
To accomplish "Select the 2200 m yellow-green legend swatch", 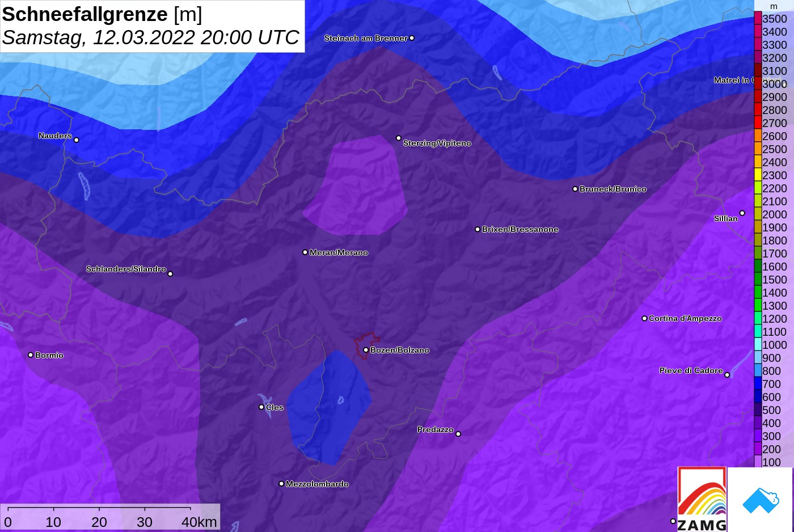I will pyautogui.click(x=758, y=188).
